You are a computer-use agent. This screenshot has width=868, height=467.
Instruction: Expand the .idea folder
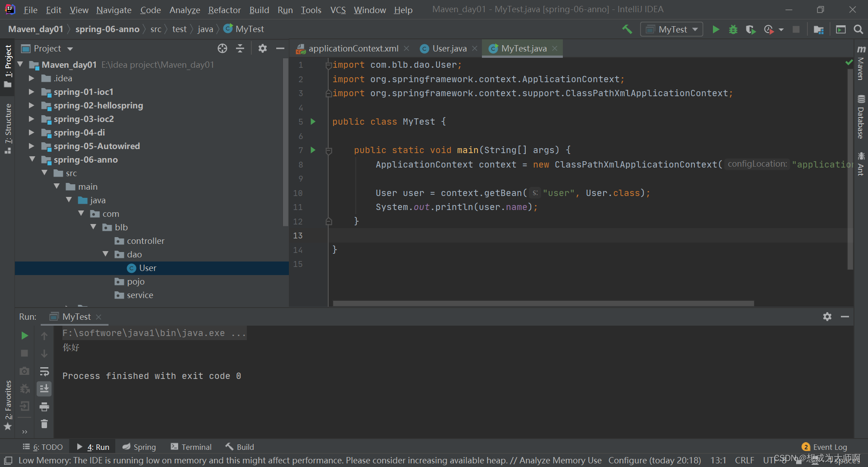point(31,78)
